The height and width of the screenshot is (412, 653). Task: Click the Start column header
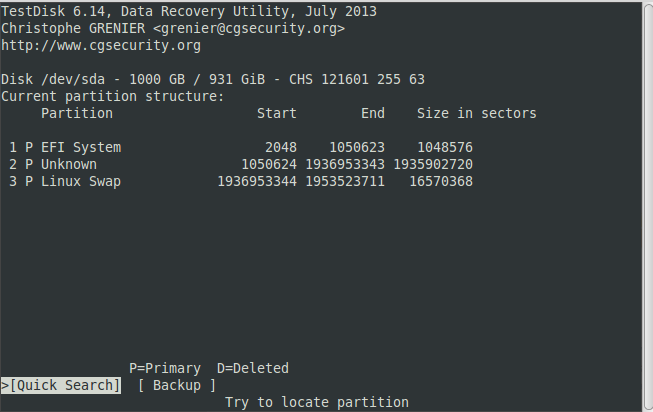tap(277, 113)
